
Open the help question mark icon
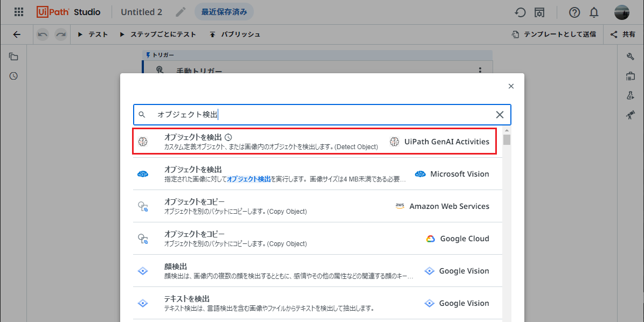pos(574,12)
